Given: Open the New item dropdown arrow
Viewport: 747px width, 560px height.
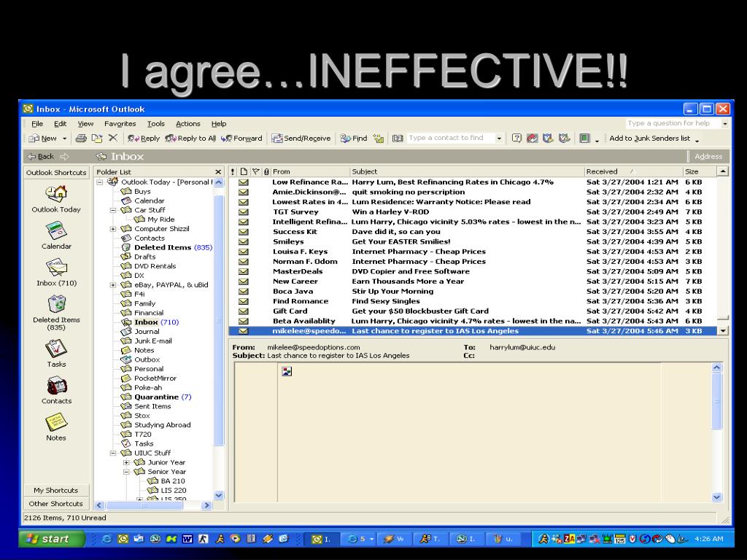Looking at the screenshot, I should (64, 139).
